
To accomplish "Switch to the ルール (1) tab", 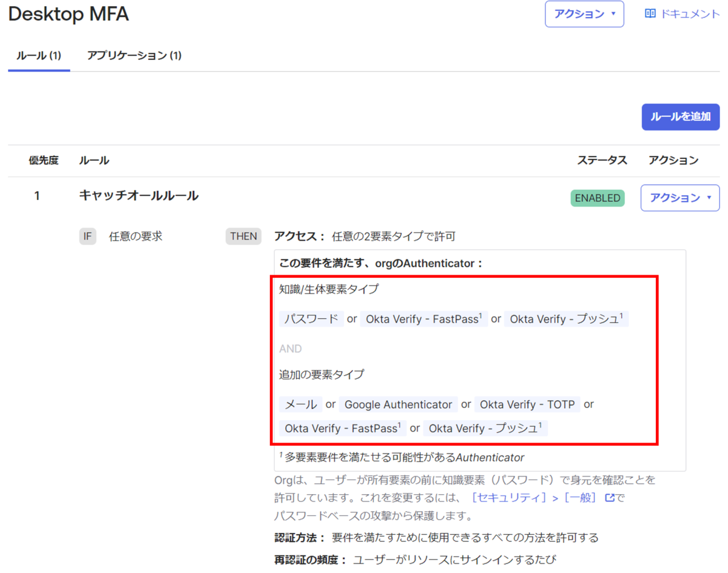I will pyautogui.click(x=39, y=56).
